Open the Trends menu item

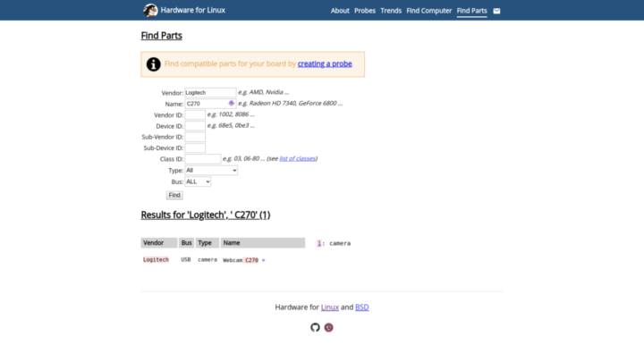pos(391,11)
